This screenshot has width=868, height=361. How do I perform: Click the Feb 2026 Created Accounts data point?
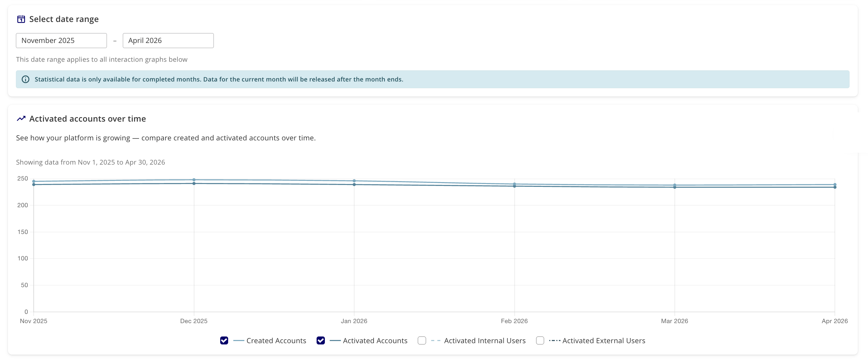(514, 184)
